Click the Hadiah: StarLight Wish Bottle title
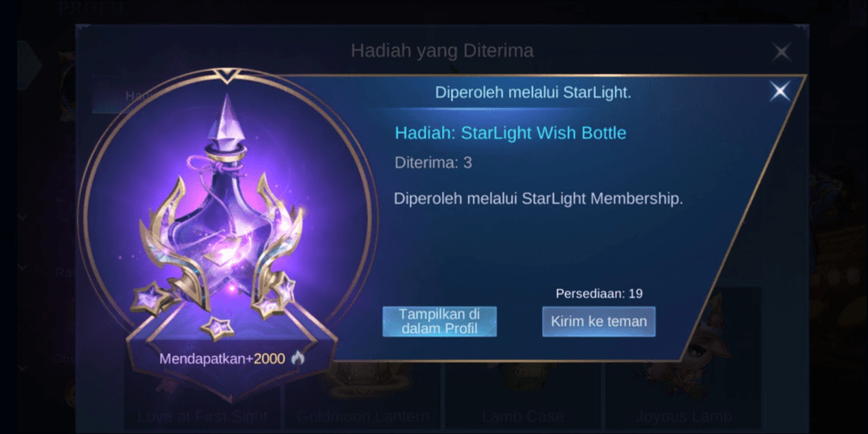This screenshot has height=434, width=868. tap(510, 133)
